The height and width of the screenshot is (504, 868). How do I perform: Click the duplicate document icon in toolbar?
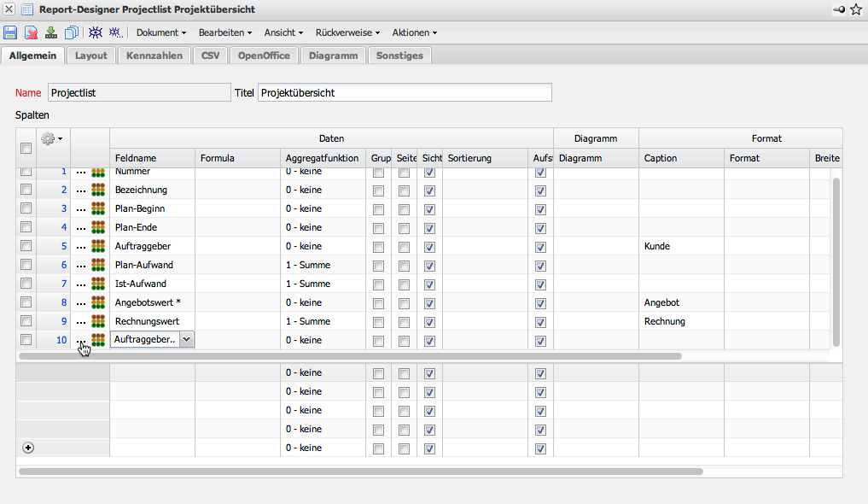pos(72,32)
